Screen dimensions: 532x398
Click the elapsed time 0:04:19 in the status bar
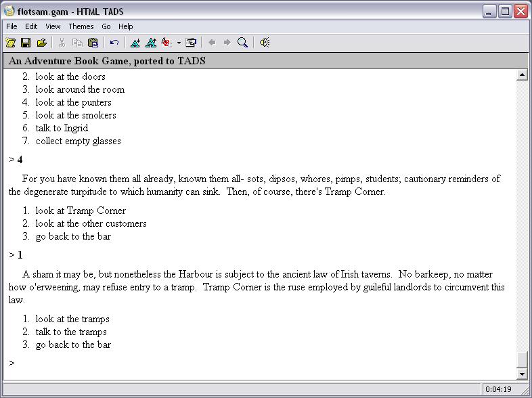(498, 389)
